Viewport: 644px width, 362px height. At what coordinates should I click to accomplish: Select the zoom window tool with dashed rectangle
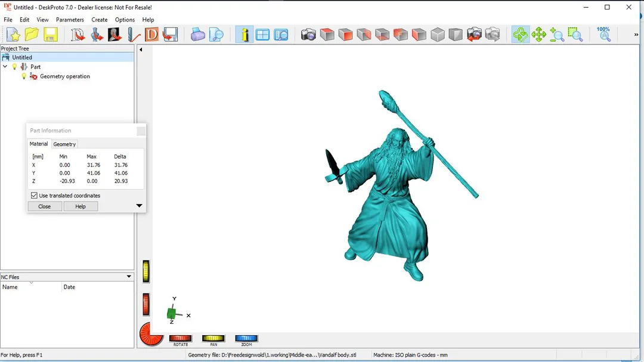[575, 35]
